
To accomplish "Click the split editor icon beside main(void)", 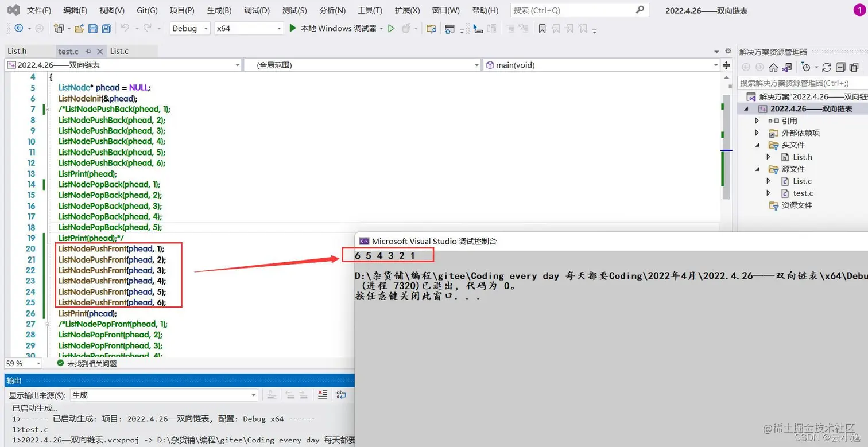I will point(726,65).
